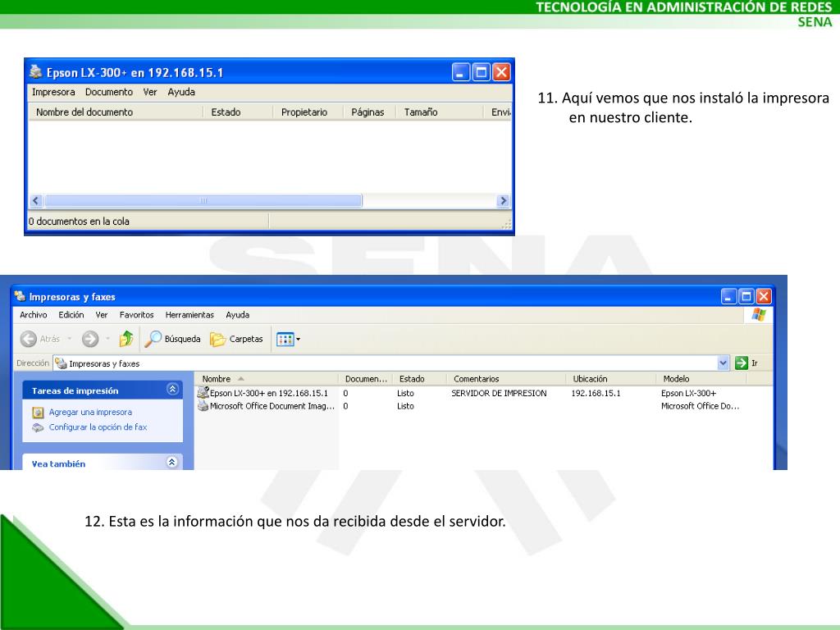Click Tamaño column header

click(440, 112)
